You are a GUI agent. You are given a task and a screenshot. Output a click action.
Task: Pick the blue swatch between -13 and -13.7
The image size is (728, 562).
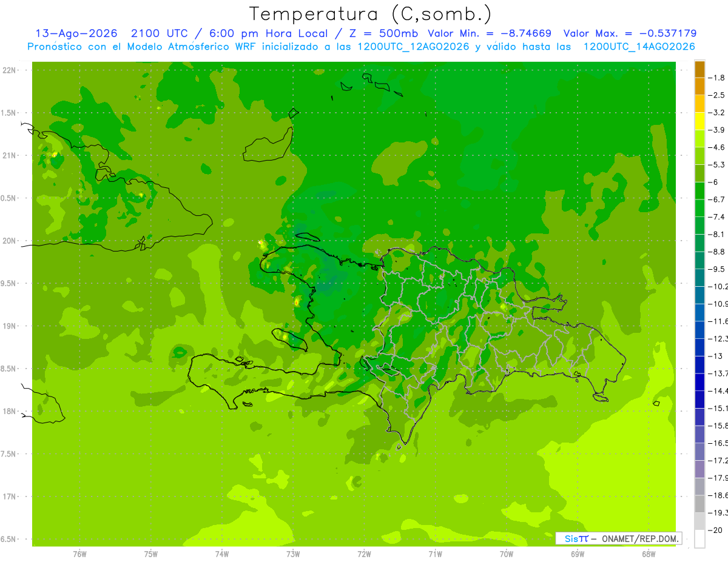point(699,364)
